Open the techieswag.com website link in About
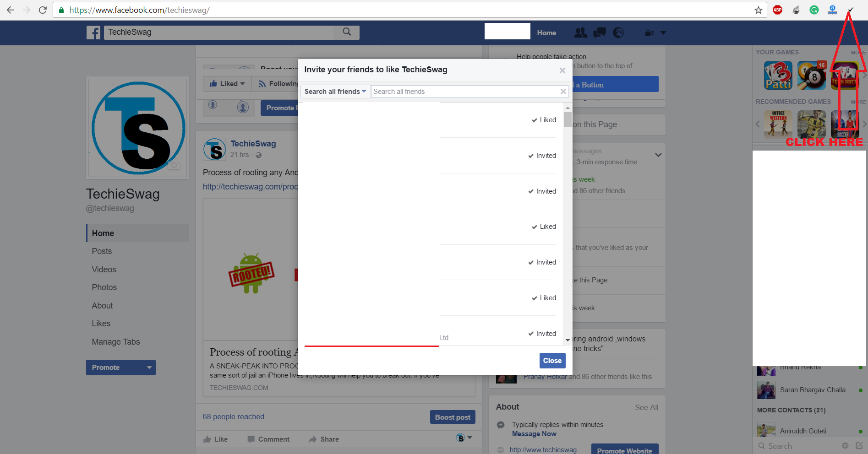 click(x=546, y=450)
